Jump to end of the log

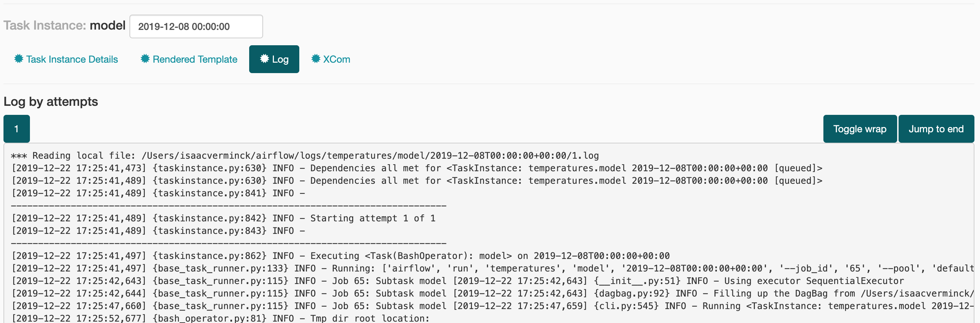936,129
